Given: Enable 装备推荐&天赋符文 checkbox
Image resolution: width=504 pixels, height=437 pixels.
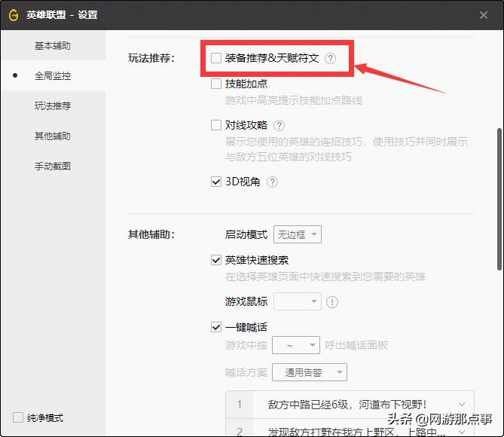Looking at the screenshot, I should pos(216,58).
